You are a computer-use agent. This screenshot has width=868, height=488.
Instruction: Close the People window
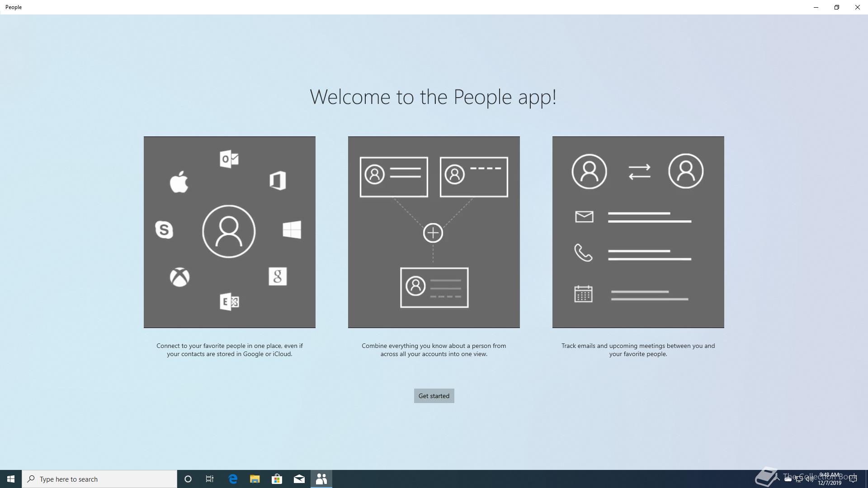click(x=858, y=7)
